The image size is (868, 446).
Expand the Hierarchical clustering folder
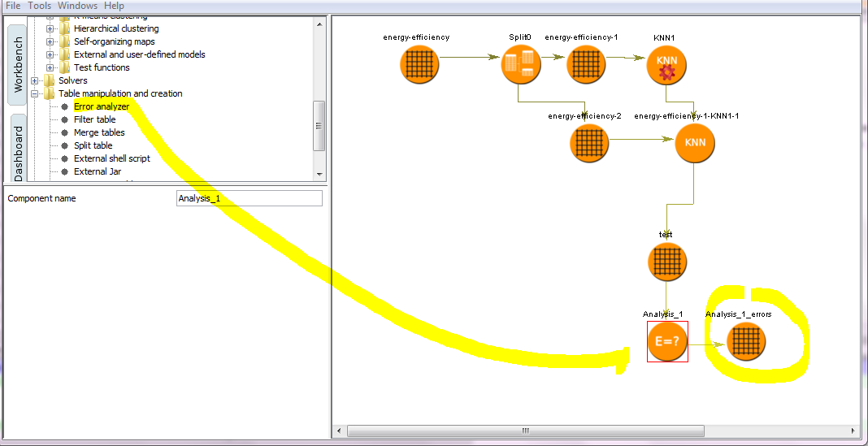pos(50,28)
